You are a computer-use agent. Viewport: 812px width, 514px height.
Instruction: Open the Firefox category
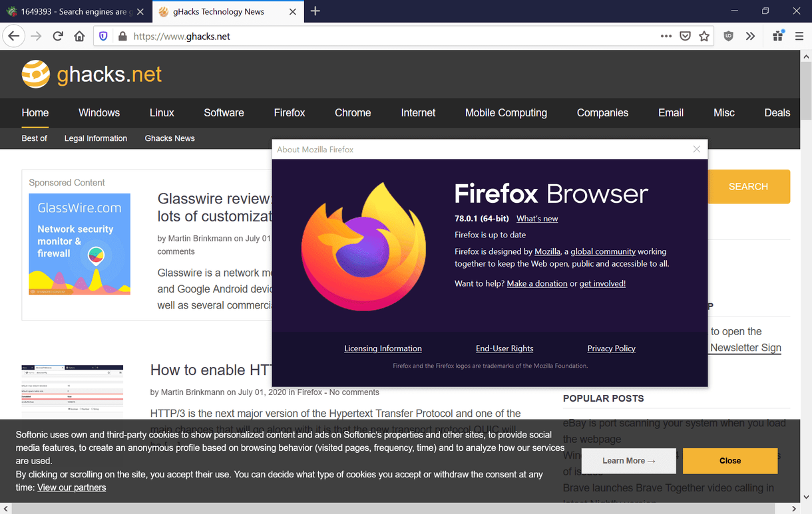coord(290,112)
